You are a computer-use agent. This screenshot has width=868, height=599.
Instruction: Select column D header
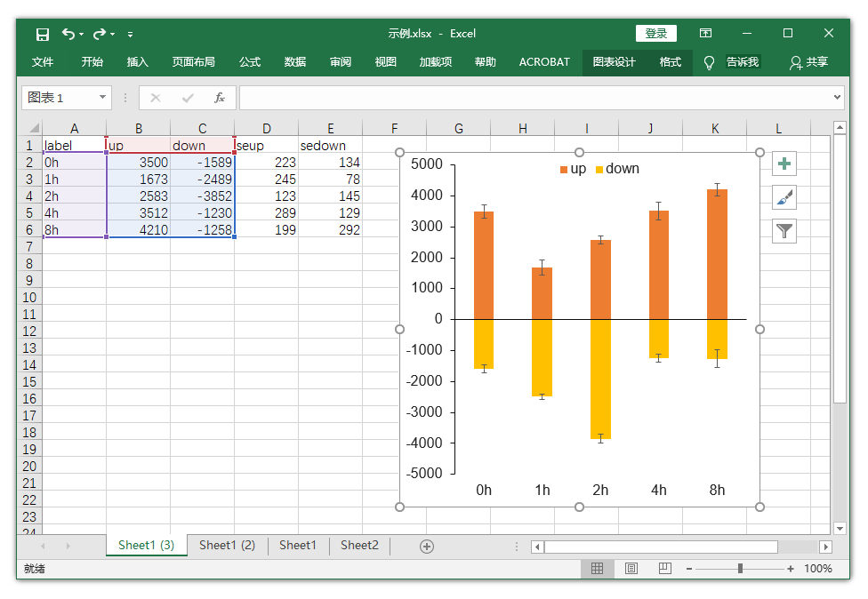pyautogui.click(x=266, y=128)
